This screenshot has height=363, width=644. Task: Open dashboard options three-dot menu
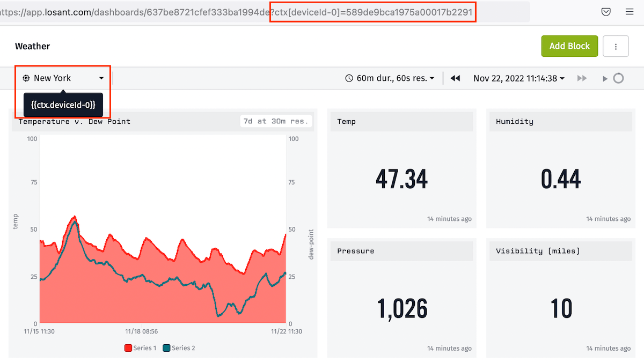616,46
